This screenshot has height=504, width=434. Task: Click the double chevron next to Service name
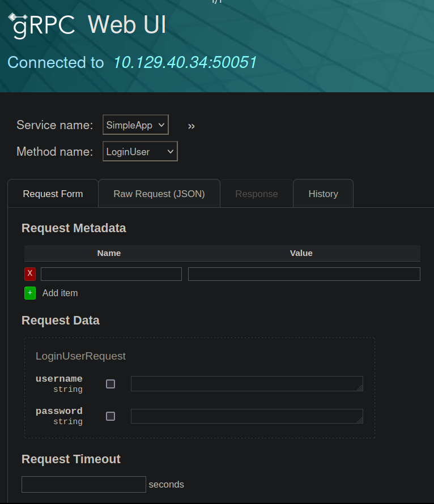pos(192,126)
